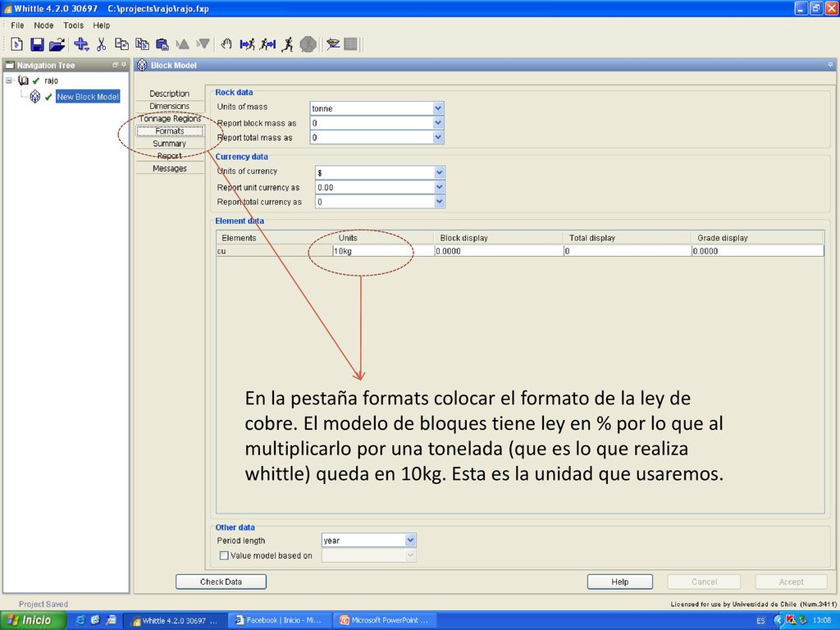Click the Navigation Tree pin icon
Screen dimensions: 840x630
pyautogui.click(x=124, y=65)
